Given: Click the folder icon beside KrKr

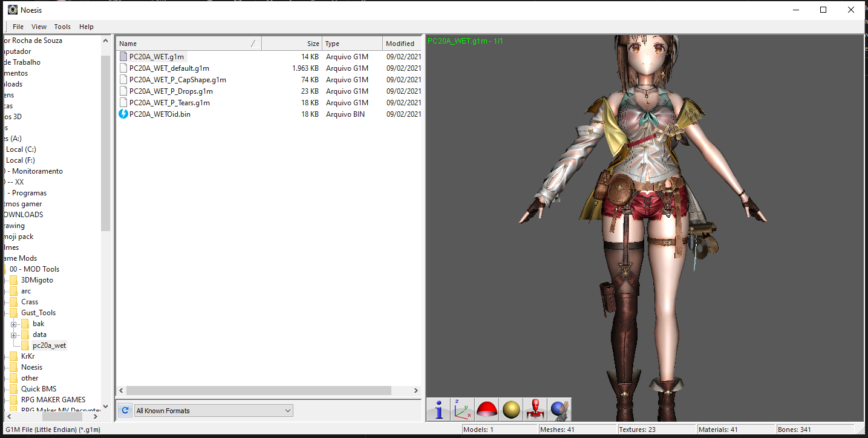Looking at the screenshot, I should 14,356.
